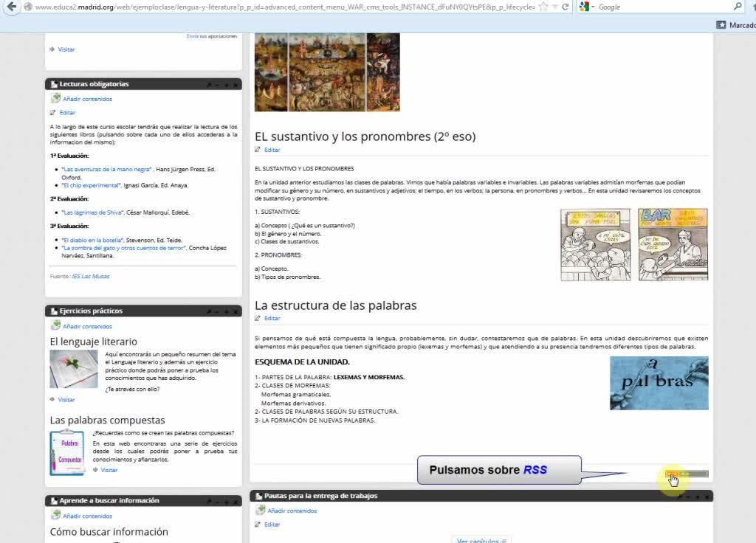Screen dimensions: 756x543
Task: Click the rose thumbnail for El lenguaje literario
Action: tap(74, 369)
